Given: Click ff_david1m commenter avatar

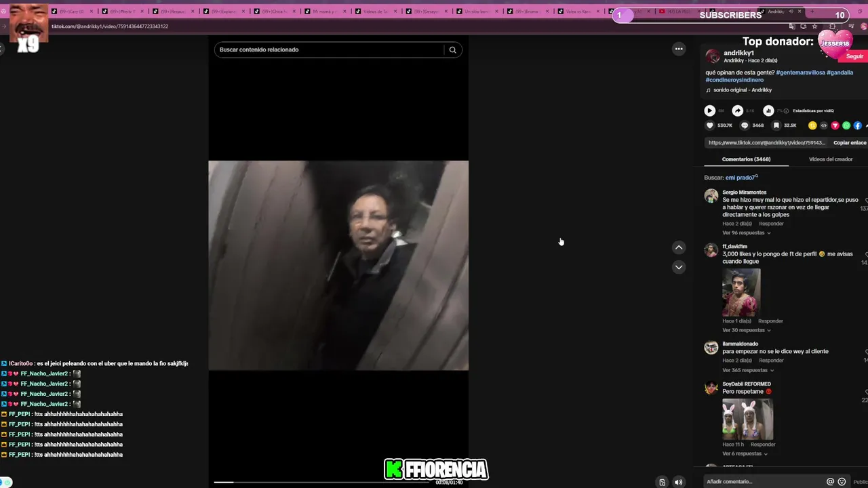Looking at the screenshot, I should click(x=711, y=250).
